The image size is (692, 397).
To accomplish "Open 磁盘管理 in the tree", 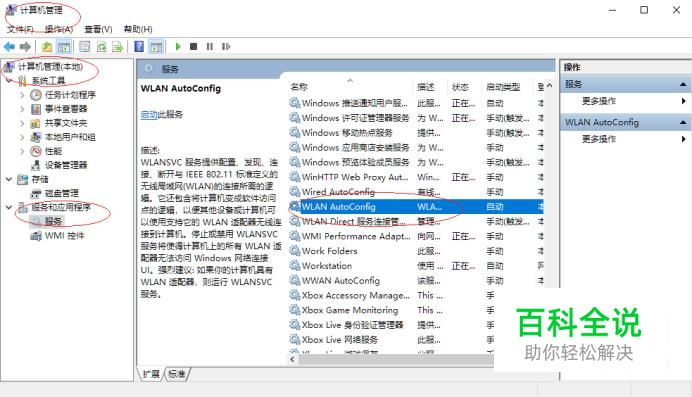I will pos(61,193).
